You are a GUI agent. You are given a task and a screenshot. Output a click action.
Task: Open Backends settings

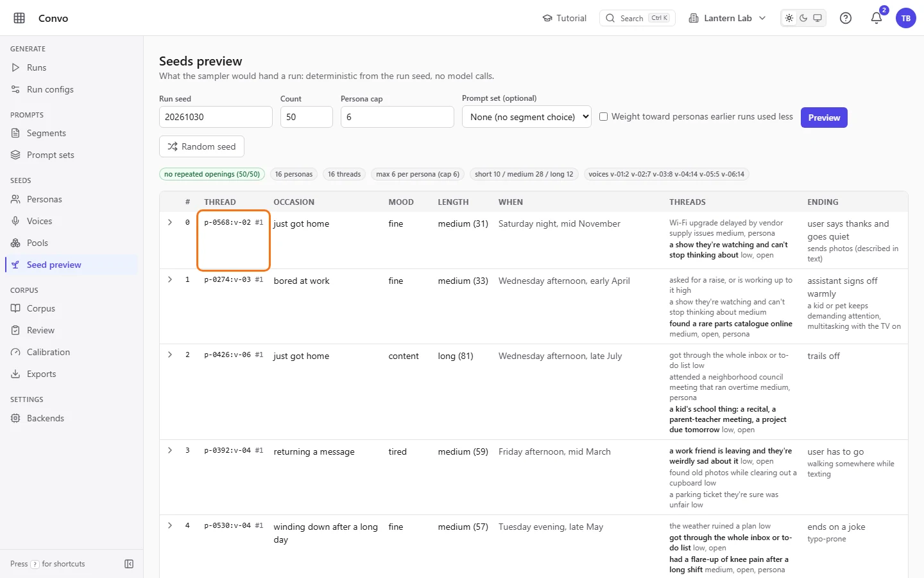(71, 418)
